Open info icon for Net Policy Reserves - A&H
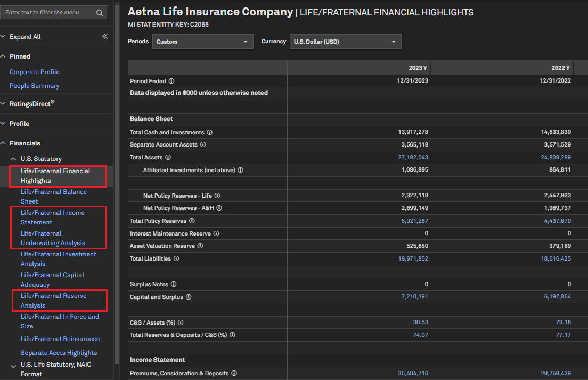This screenshot has height=380, width=588. pos(219,208)
